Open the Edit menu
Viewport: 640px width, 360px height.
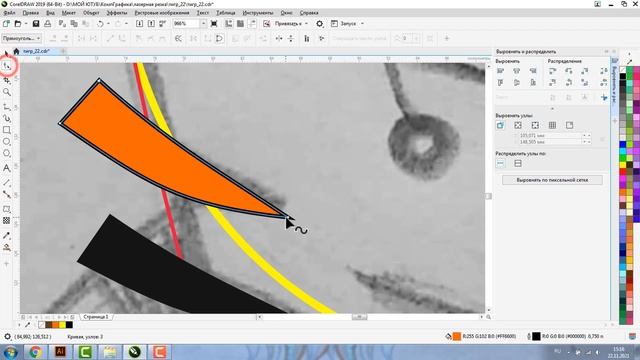(x=31, y=13)
